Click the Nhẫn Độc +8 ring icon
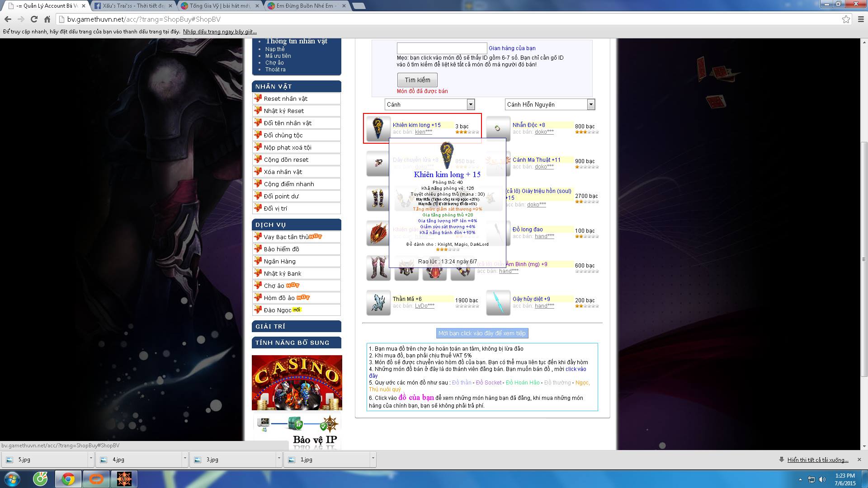This screenshot has width=868, height=488. [498, 128]
